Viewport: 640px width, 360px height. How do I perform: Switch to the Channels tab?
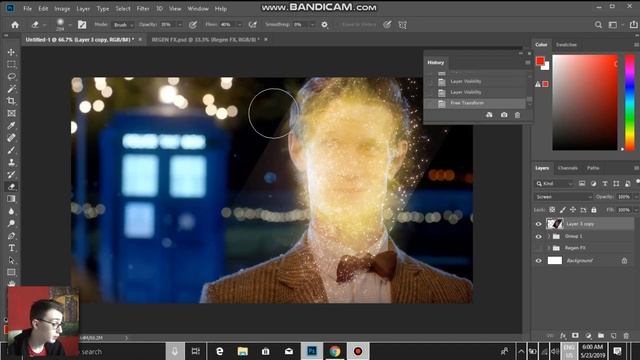[568, 168]
